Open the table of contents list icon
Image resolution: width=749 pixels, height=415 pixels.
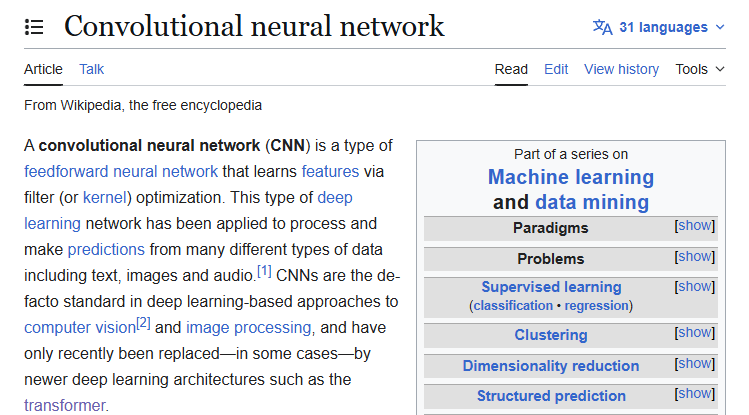pyautogui.click(x=34, y=27)
